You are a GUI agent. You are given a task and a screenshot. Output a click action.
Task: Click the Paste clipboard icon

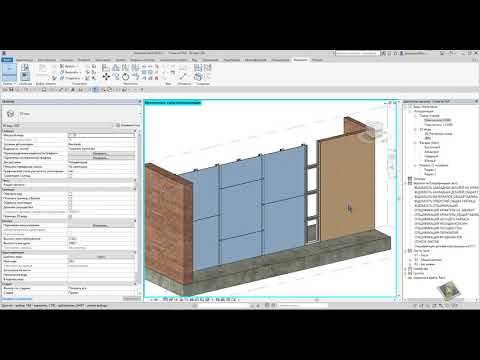click(42, 69)
